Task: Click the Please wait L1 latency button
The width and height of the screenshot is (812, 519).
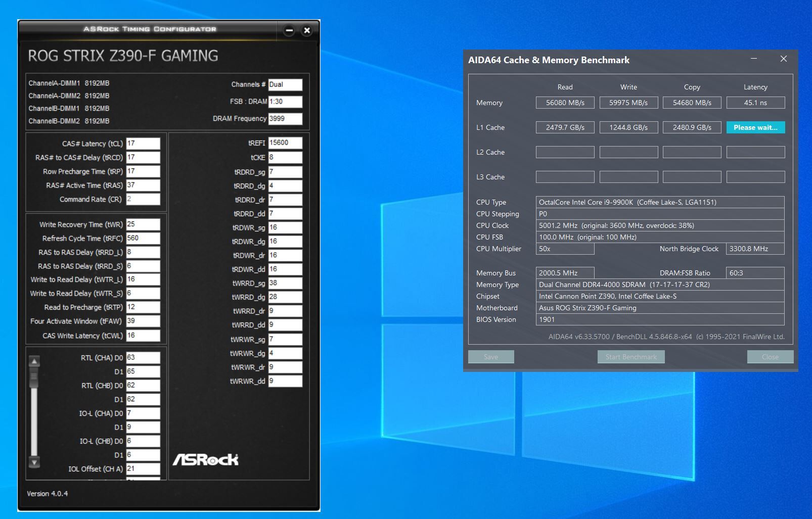Action: pyautogui.click(x=755, y=127)
